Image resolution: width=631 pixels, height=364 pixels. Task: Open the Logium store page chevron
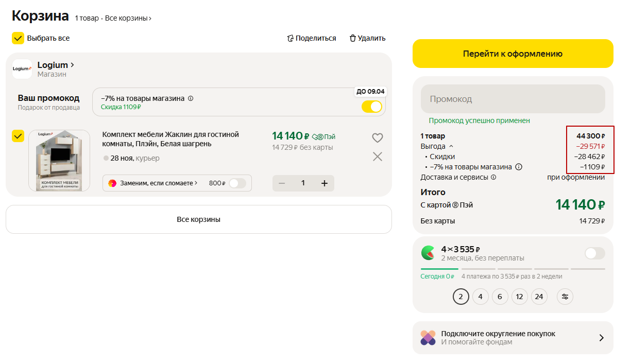[73, 65]
